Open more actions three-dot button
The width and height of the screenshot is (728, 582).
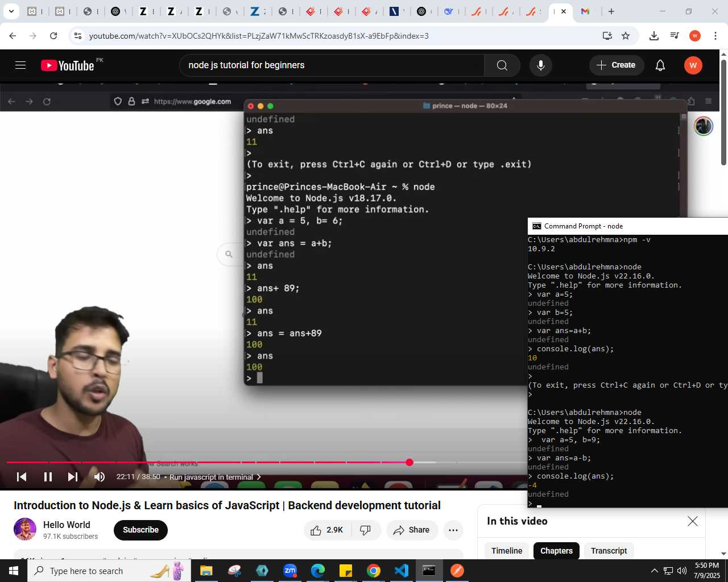pyautogui.click(x=453, y=530)
